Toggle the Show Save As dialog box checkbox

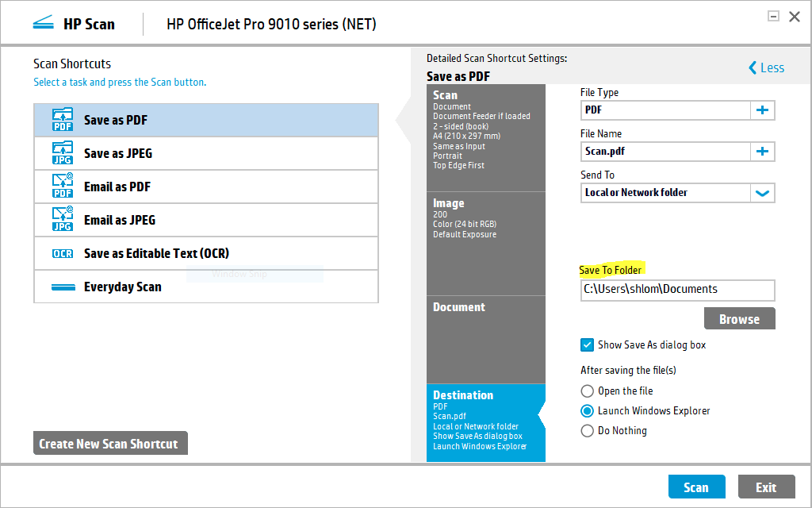click(x=587, y=344)
